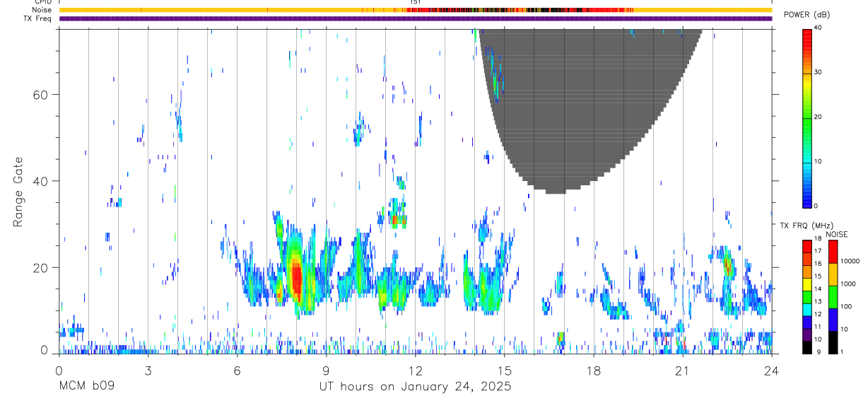
Task: Click the '14' TX frequency scale label
Action: [x=818, y=289]
